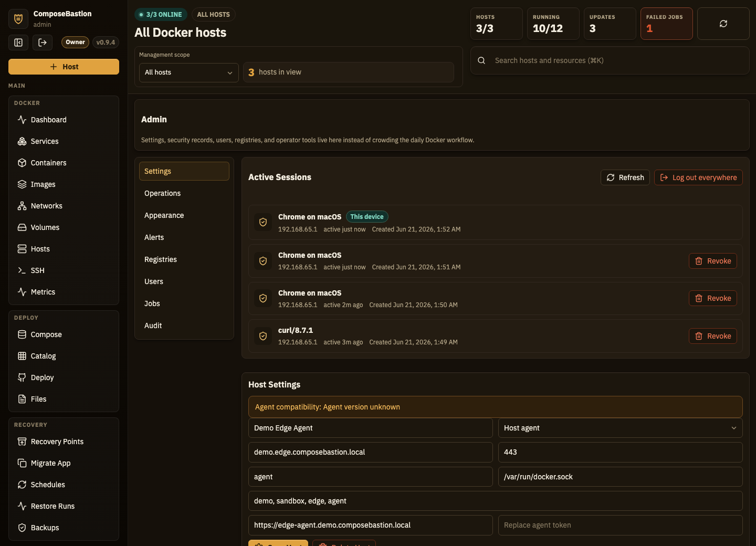This screenshot has width=756, height=546.
Task: Click Log out everywhere
Action: (698, 177)
